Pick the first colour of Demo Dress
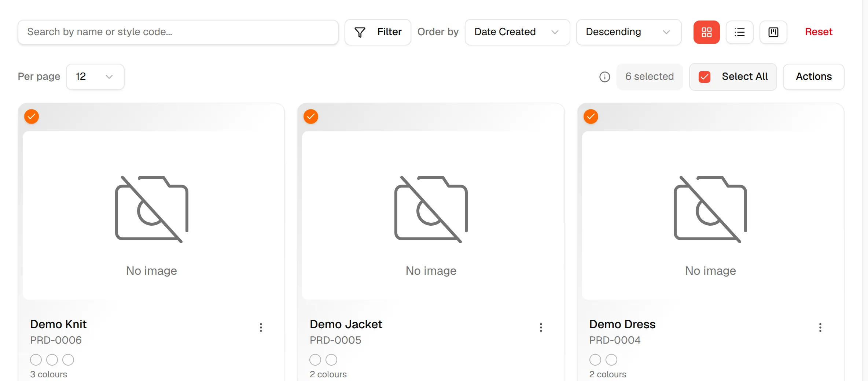This screenshot has height=381, width=868. pyautogui.click(x=595, y=360)
